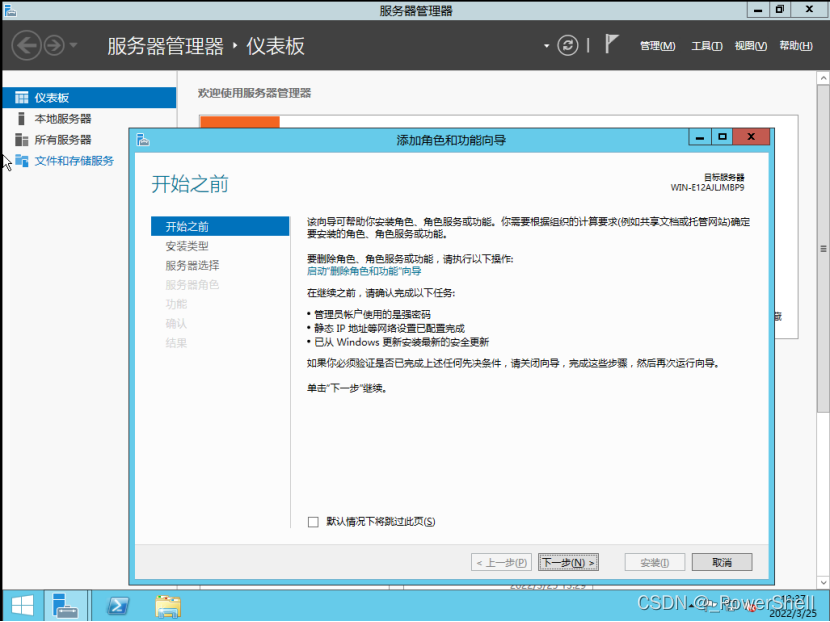Click the Server Manager taskbar icon

click(66, 606)
